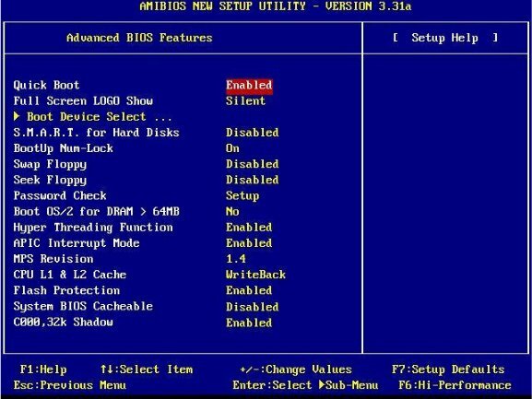Change the Full Screen LOGO Show Silent value
This screenshot has height=399, width=532.
tap(245, 100)
